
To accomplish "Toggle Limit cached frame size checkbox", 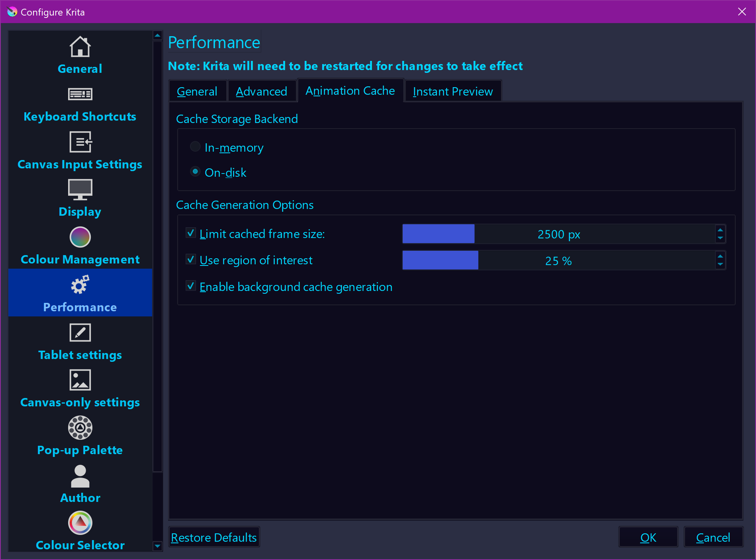I will tap(191, 233).
